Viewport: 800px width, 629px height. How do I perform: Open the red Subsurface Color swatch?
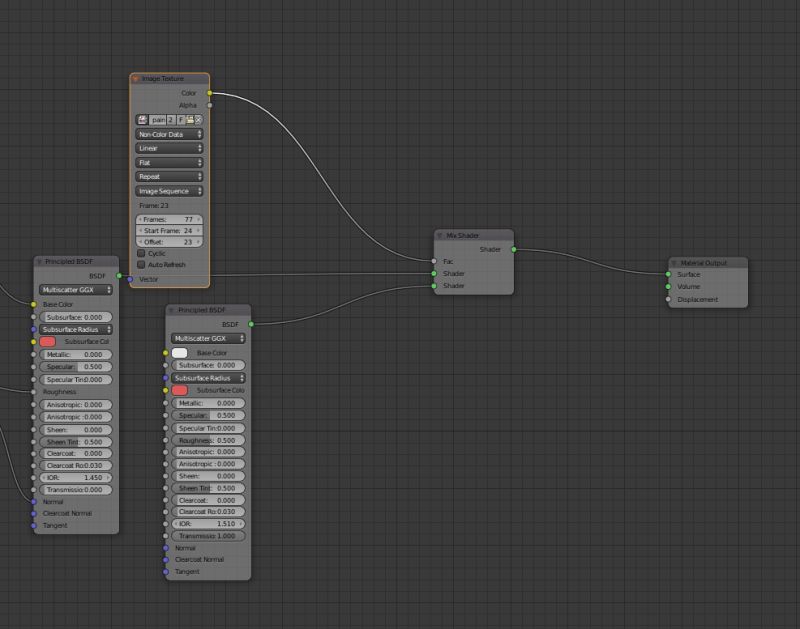[179, 388]
